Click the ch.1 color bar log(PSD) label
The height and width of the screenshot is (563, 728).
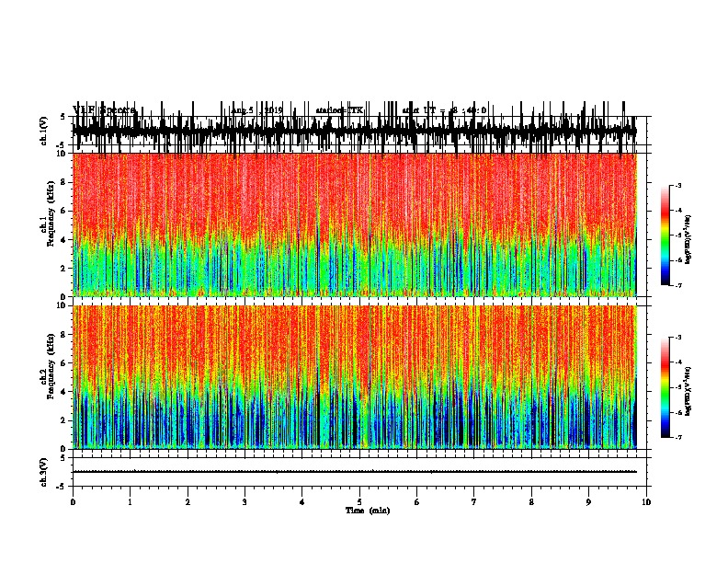688,240
